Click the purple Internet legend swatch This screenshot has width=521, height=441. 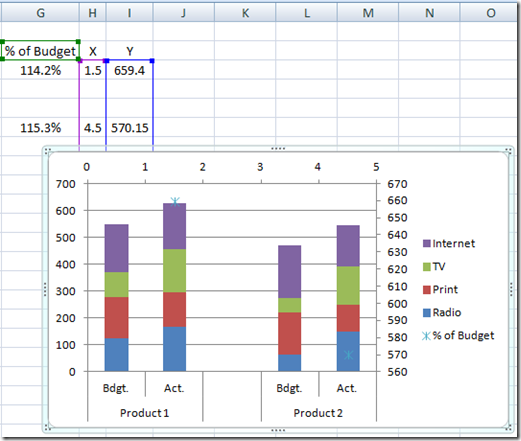pyautogui.click(x=427, y=243)
